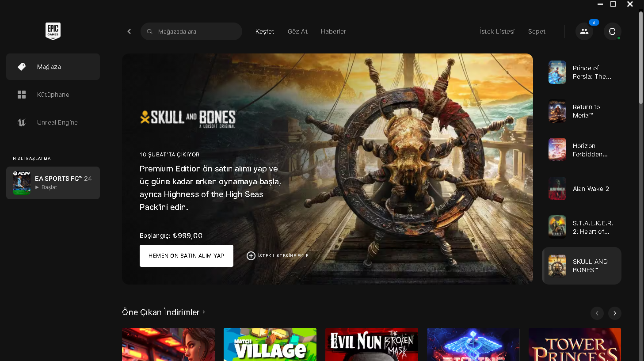Switch to the Haberler tab
The height and width of the screenshot is (361, 644).
pyautogui.click(x=333, y=31)
